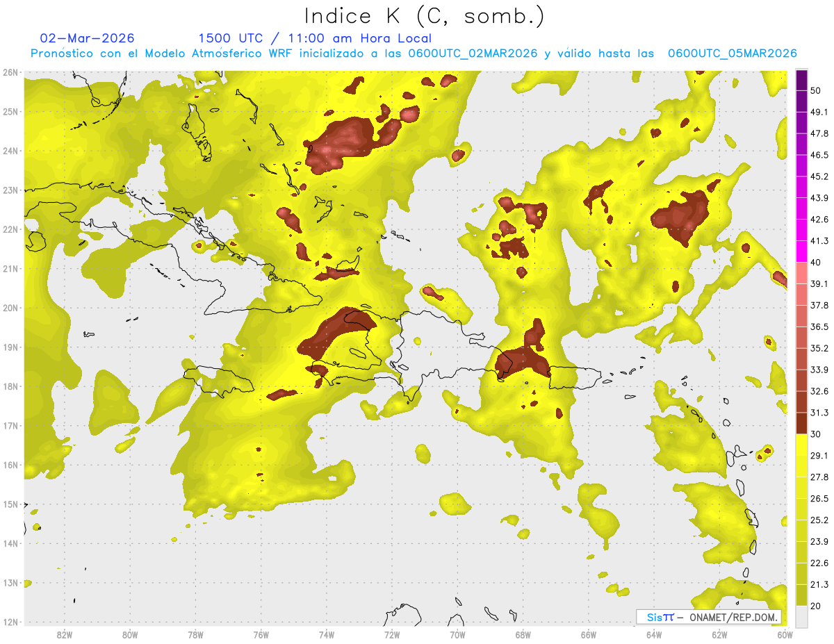Click the "70W" longitude label
This screenshot has width=834, height=644.
point(457,635)
